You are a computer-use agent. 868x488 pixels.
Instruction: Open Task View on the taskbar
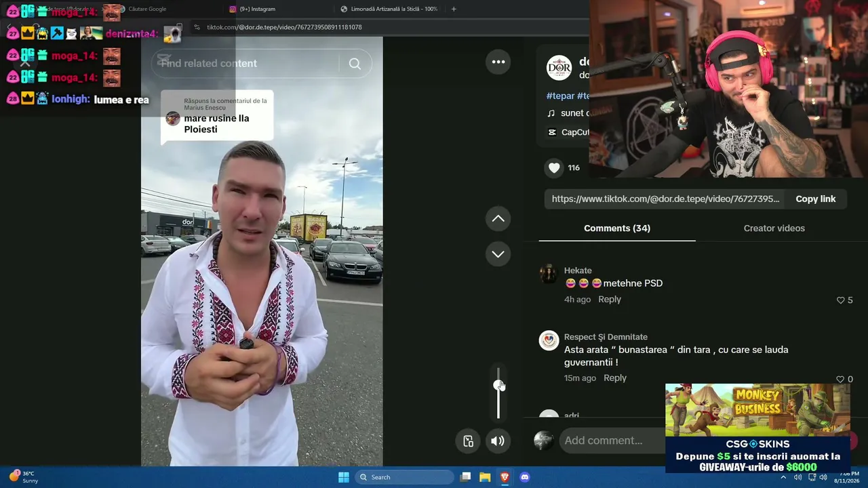click(x=465, y=477)
